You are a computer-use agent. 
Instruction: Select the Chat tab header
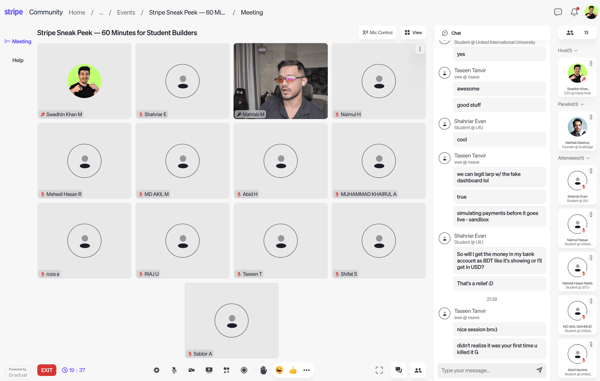(x=452, y=33)
